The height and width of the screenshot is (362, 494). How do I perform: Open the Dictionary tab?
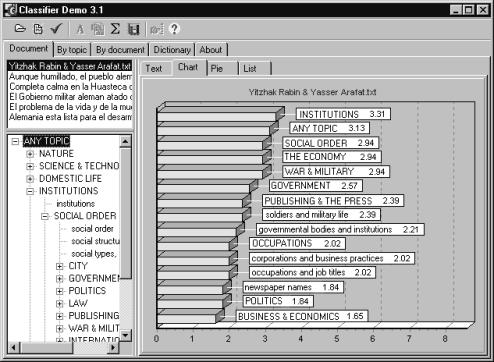(172, 50)
